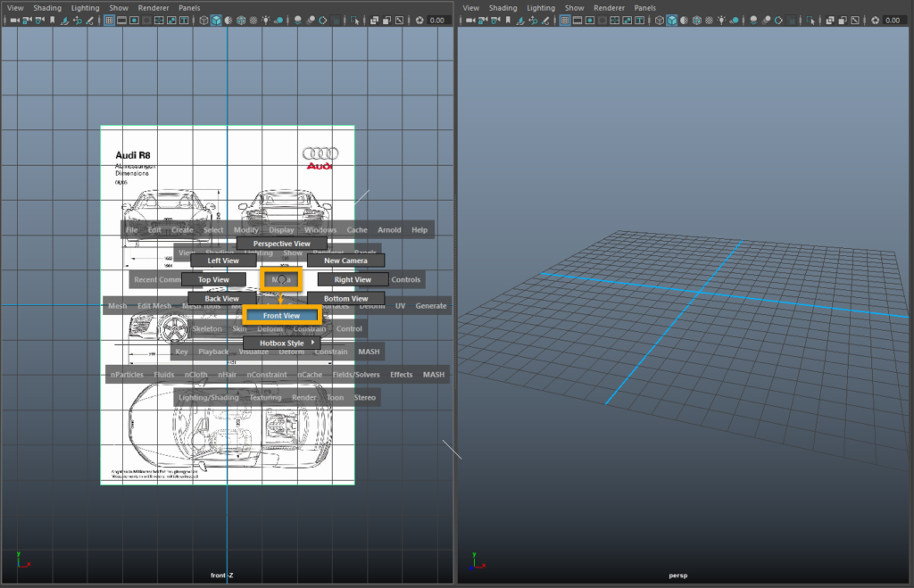
Task: Click Isolate Select icon in persp panel
Action: click(x=810, y=21)
